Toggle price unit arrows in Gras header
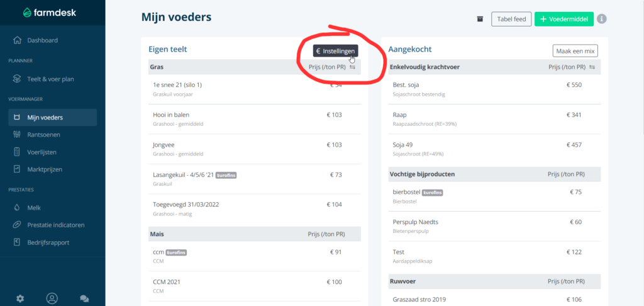644x306 pixels. [x=353, y=67]
